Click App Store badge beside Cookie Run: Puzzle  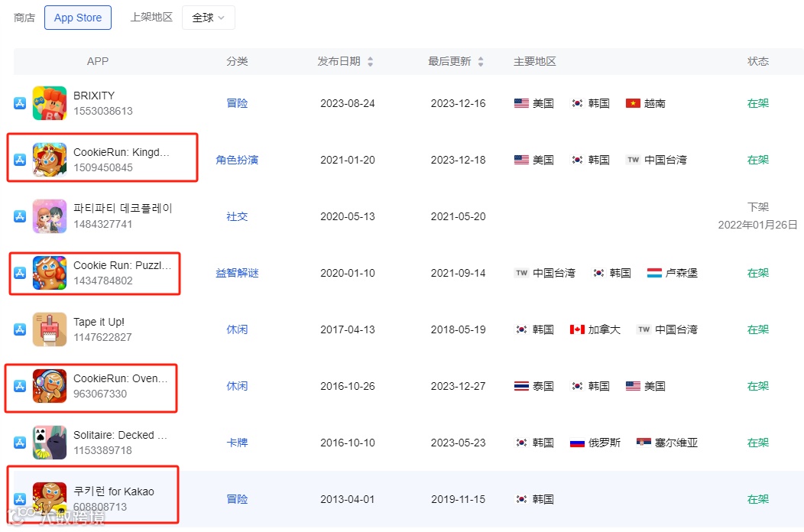(x=19, y=273)
